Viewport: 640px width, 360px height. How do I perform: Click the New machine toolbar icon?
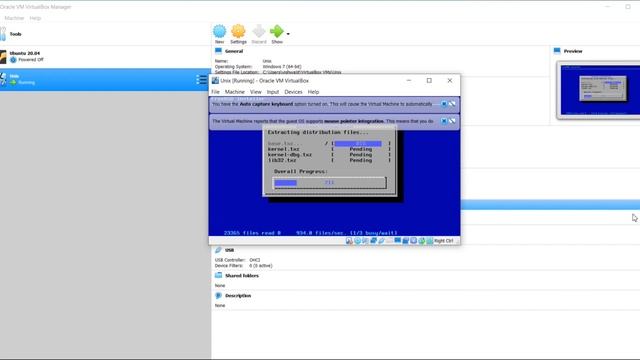tap(220, 31)
